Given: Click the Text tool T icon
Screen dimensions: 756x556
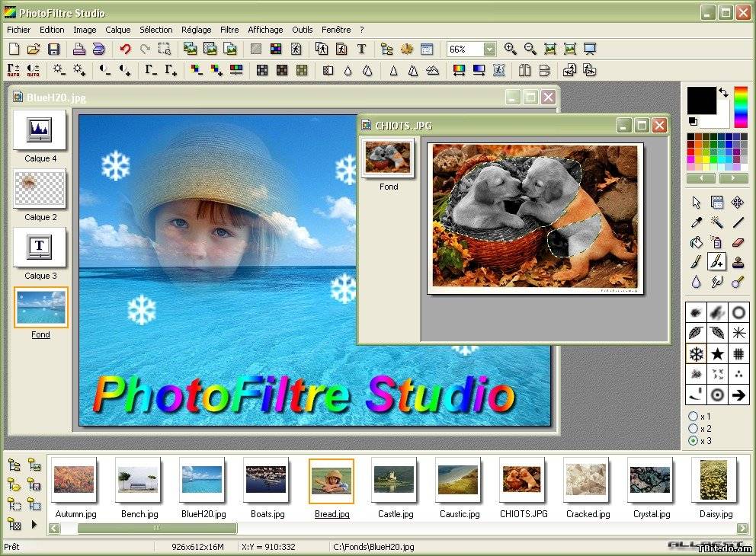Looking at the screenshot, I should tap(361, 49).
